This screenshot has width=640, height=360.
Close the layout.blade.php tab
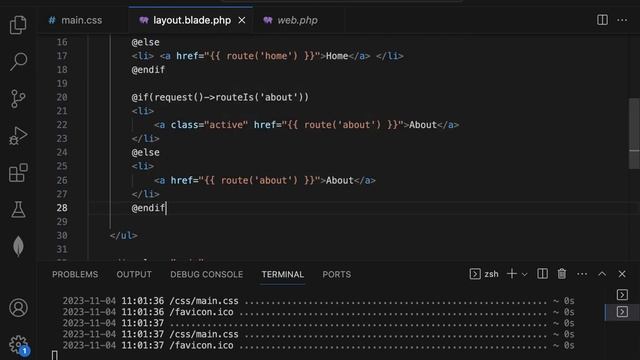coord(242,20)
